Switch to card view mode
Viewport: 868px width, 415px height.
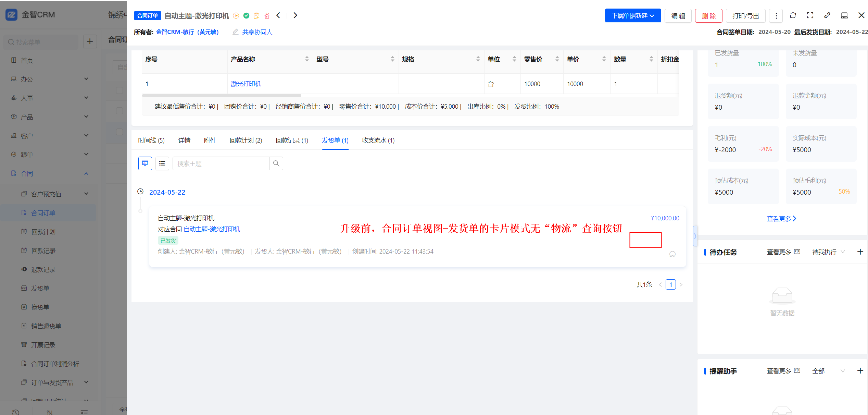click(x=145, y=163)
